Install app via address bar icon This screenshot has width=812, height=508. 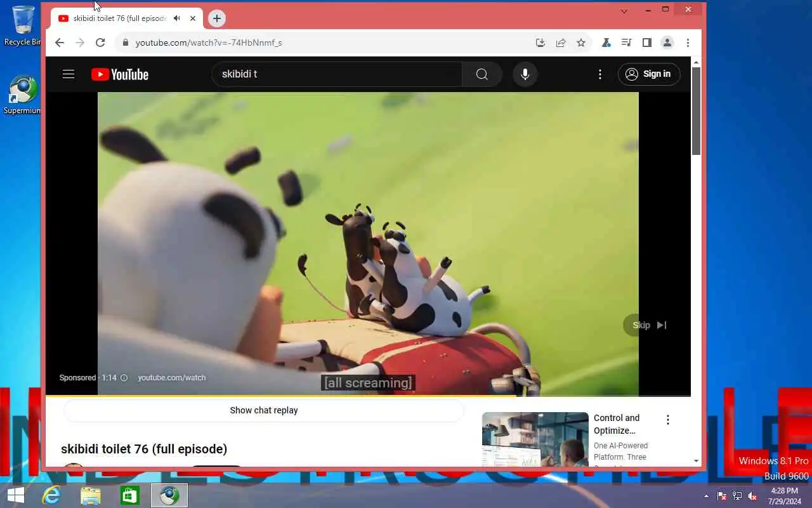pos(540,43)
